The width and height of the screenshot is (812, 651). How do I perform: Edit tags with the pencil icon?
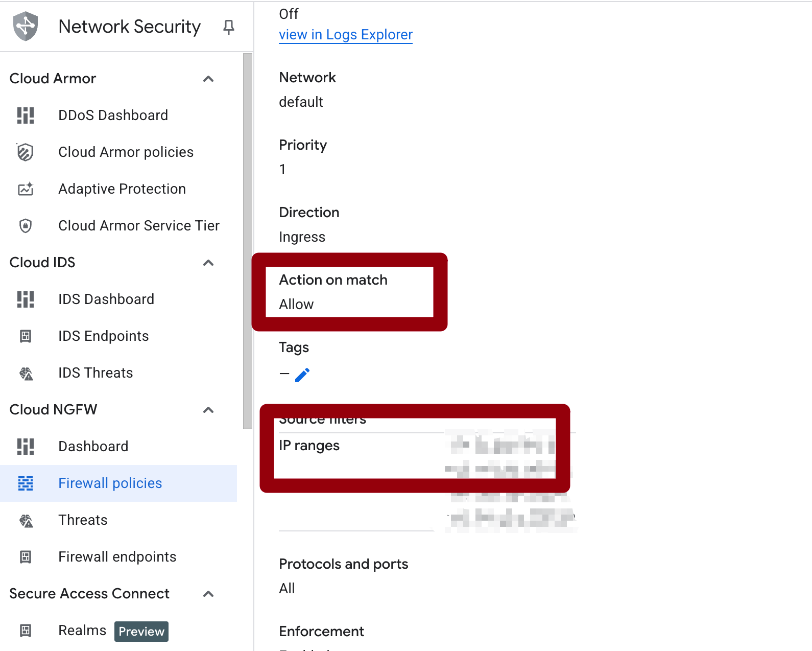302,375
